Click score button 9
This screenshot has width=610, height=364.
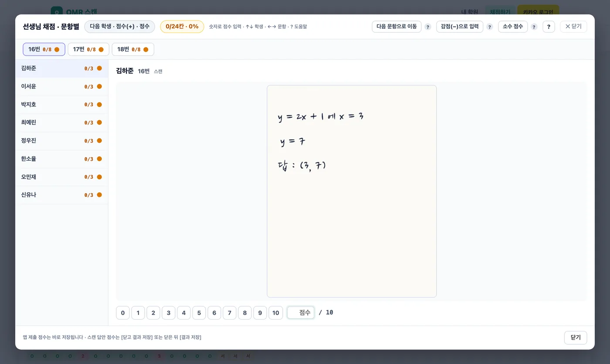(260, 313)
